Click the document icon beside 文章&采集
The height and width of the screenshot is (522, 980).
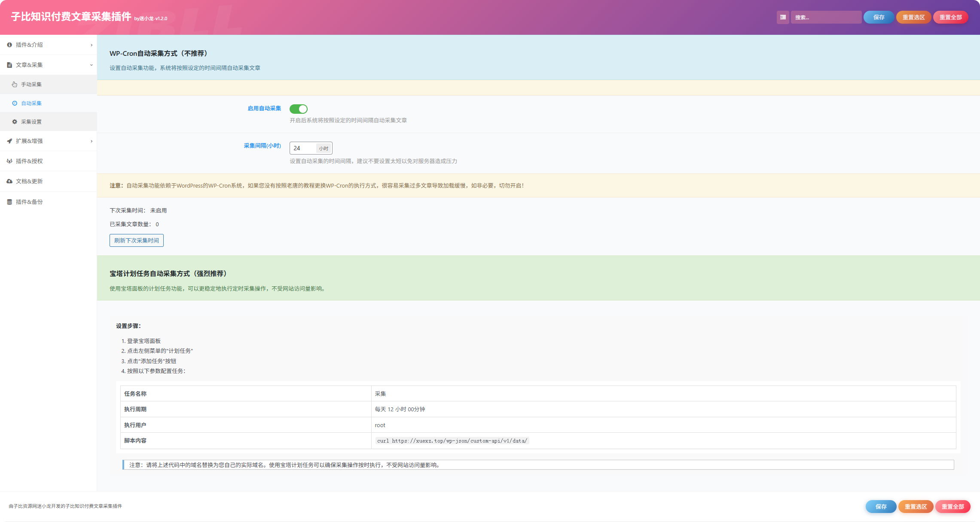click(x=9, y=65)
